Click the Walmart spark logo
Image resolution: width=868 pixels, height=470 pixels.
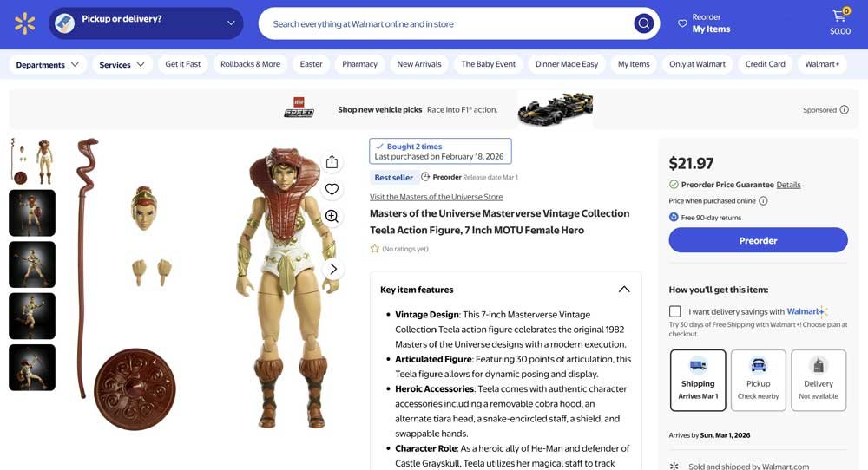[25, 23]
